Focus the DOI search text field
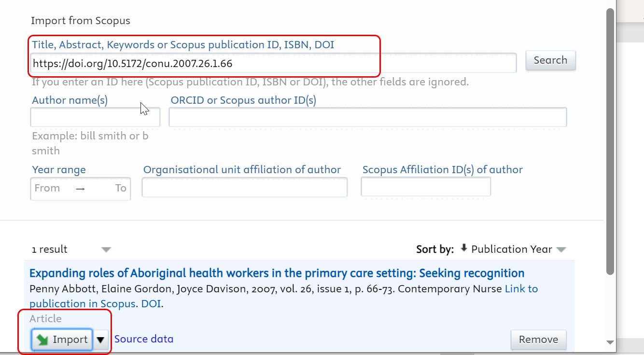Screen dimensions: 644x355 273,63
